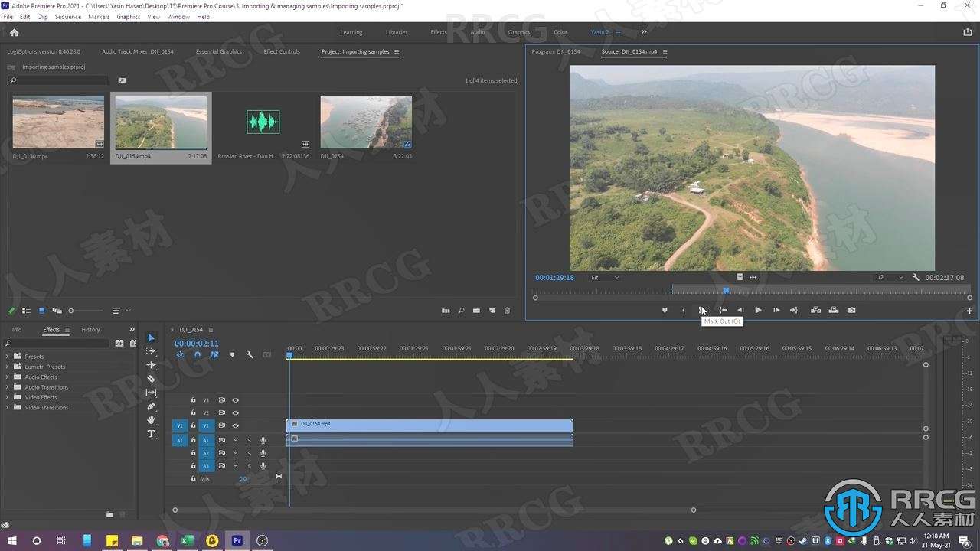
Task: Click the Mark In button in Source monitor
Action: click(x=684, y=310)
